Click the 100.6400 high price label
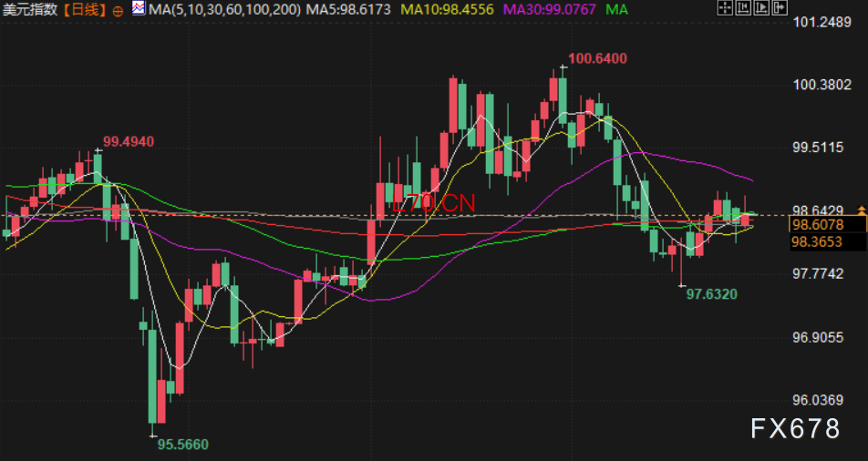 [597, 59]
